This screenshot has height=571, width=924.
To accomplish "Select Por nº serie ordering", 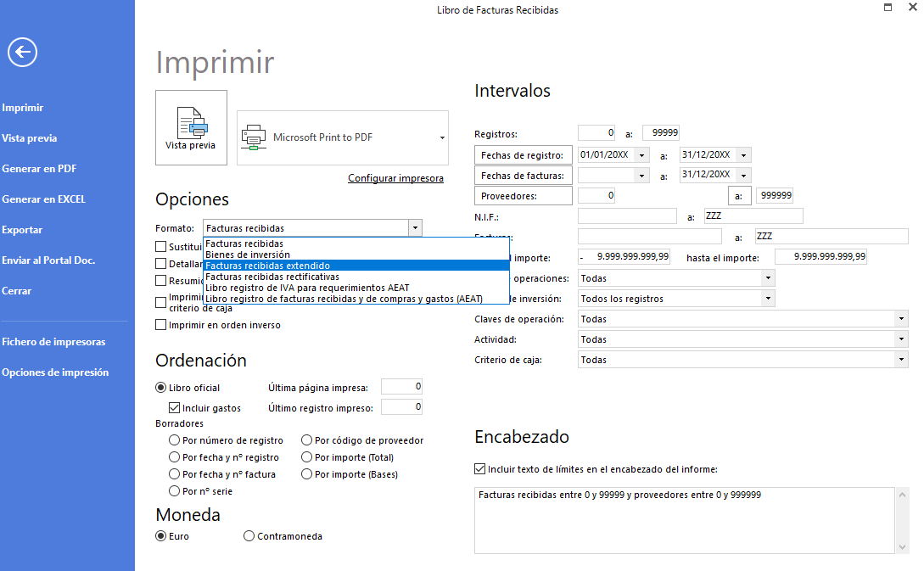I will point(175,491).
